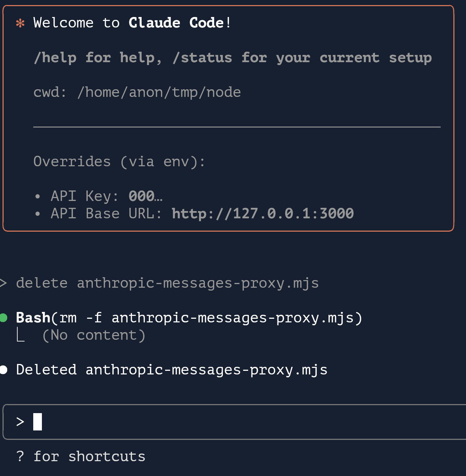
Task: Click the chevron before delete command
Action: 3,283
